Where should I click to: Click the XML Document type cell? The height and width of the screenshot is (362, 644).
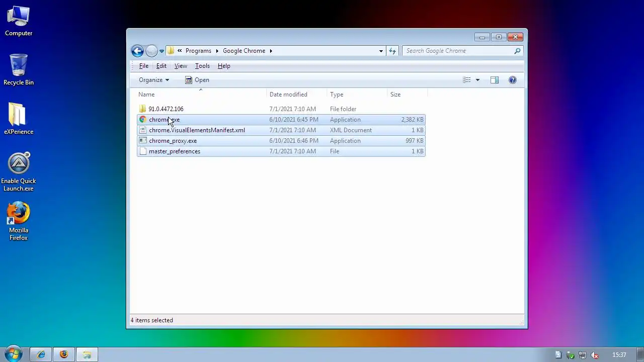(x=351, y=130)
